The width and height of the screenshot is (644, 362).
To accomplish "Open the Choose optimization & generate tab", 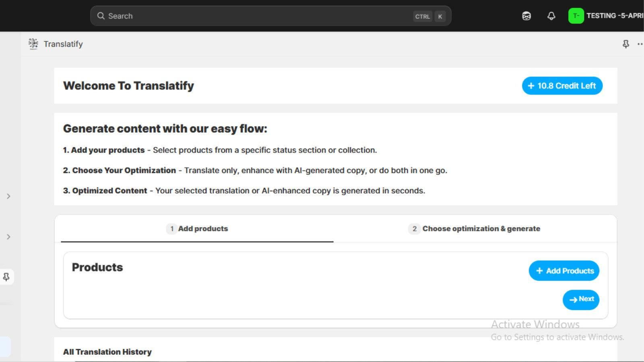I will [475, 228].
